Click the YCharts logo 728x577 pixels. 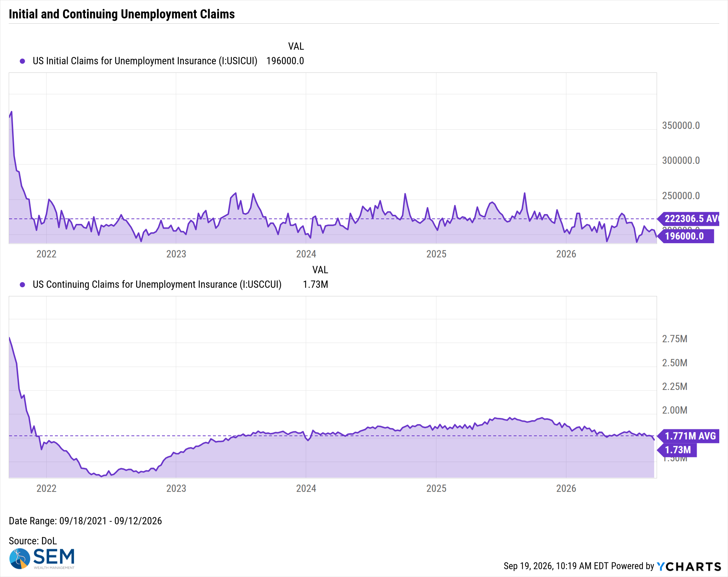[x=689, y=566]
